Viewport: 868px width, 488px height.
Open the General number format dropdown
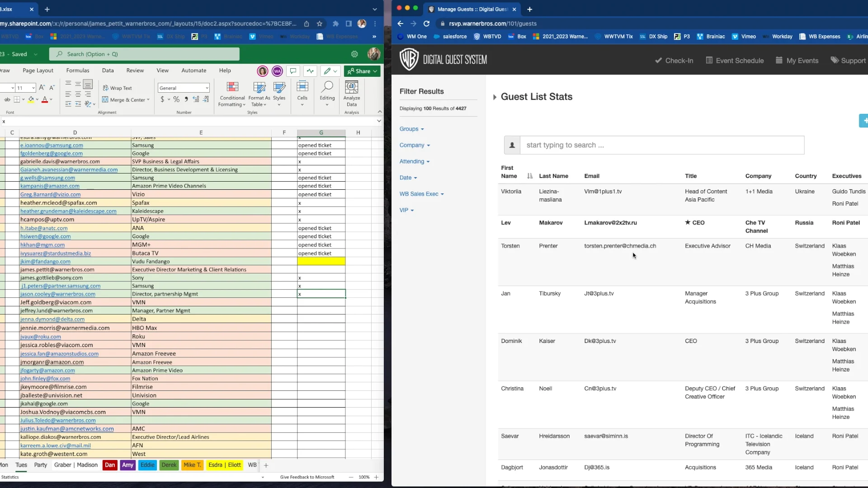click(x=183, y=88)
